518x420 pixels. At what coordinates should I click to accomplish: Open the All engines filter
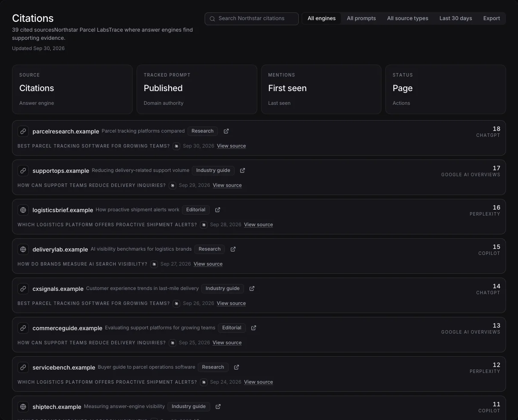[x=322, y=18]
